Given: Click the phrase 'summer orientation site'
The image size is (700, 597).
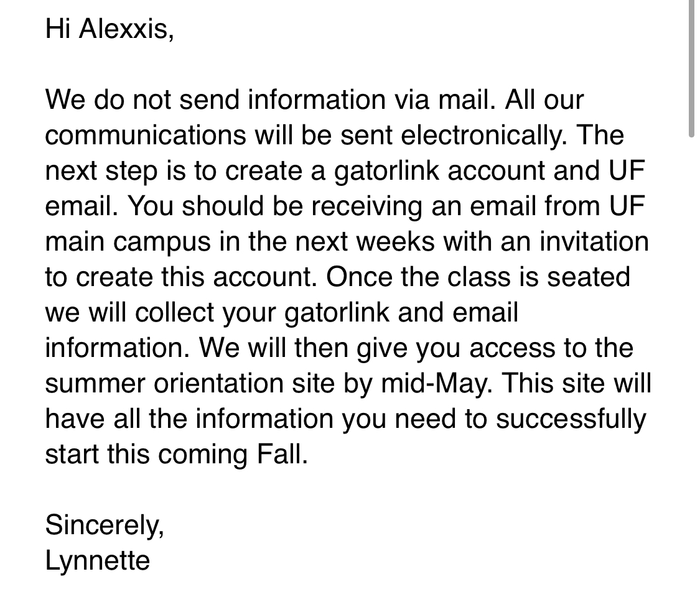Looking at the screenshot, I should 190,383.
